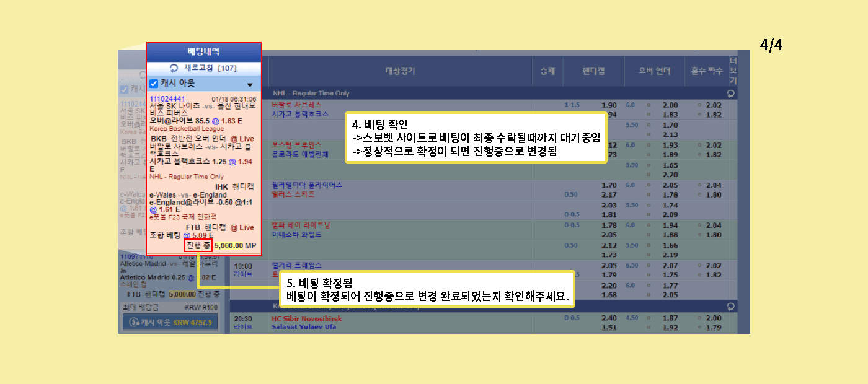
Task: Click 1.90 handicap odds for Buffalo
Action: [x=608, y=105]
